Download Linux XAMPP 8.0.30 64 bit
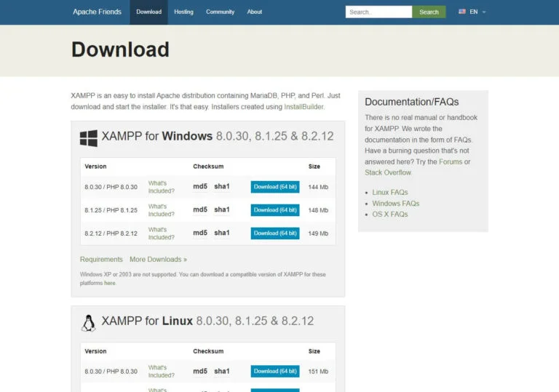This screenshot has height=392, width=559. click(x=275, y=372)
